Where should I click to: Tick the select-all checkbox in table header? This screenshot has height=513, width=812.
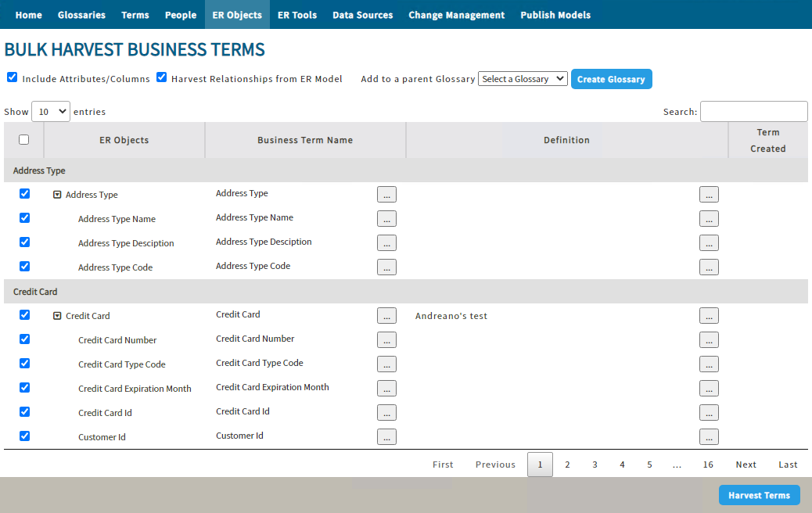[23, 140]
